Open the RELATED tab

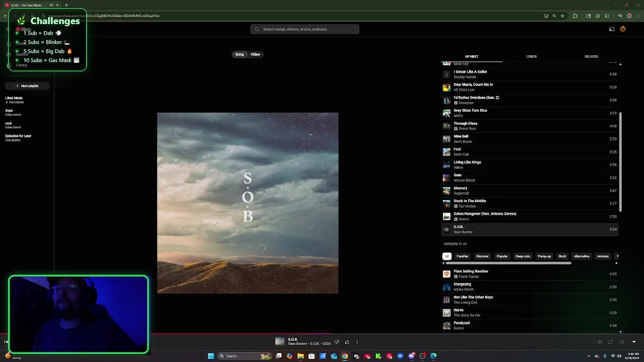pyautogui.click(x=591, y=57)
